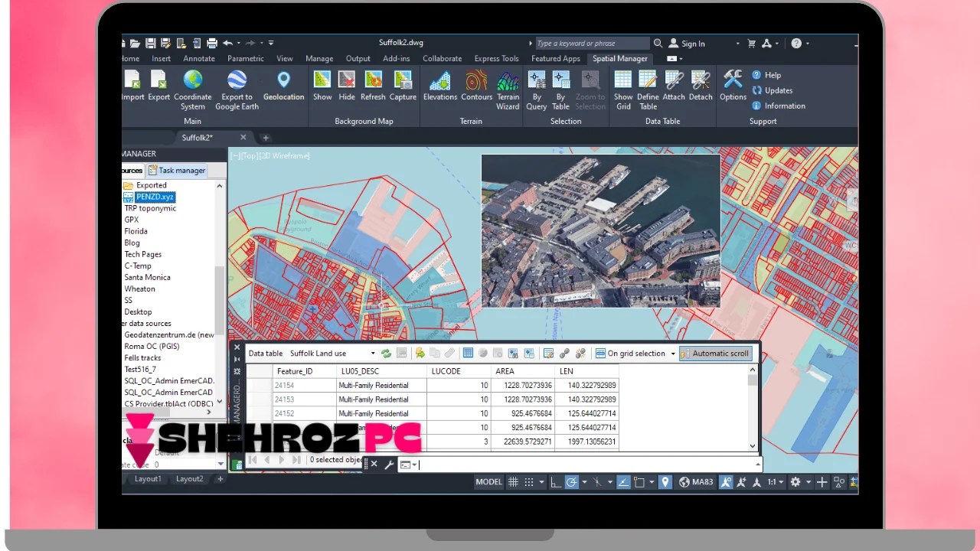Click the search magnifier icon in title bar

tap(658, 44)
